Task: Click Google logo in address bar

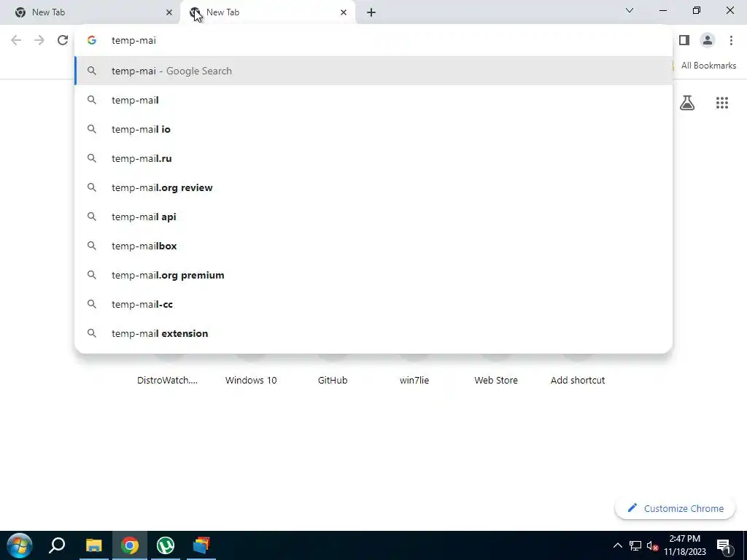Action: pyautogui.click(x=91, y=41)
